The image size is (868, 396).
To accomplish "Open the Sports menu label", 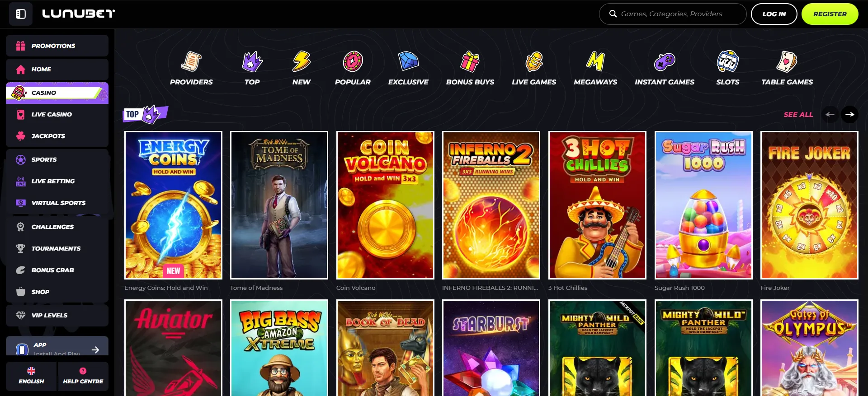I will pos(44,159).
